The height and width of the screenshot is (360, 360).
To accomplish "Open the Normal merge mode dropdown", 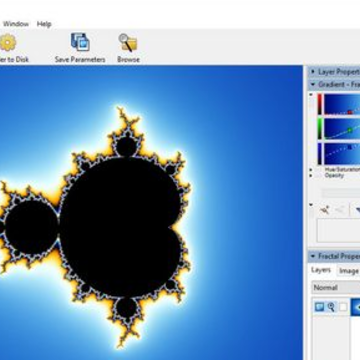I will [336, 288].
